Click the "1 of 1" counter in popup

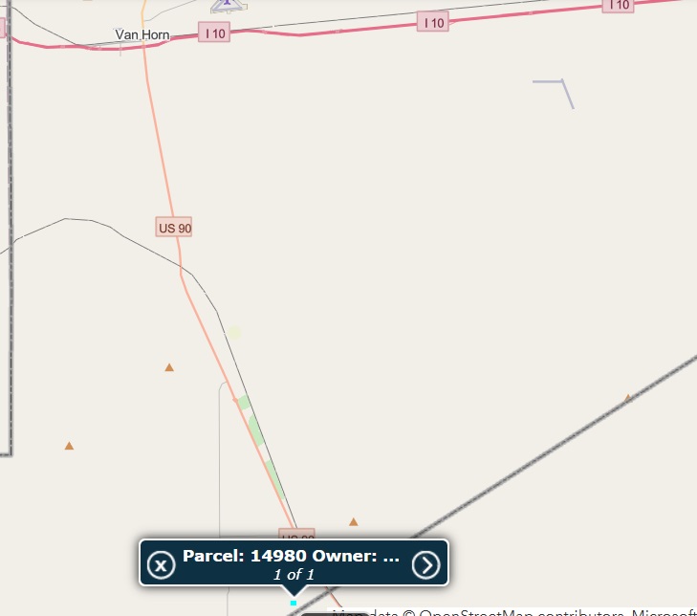[294, 574]
